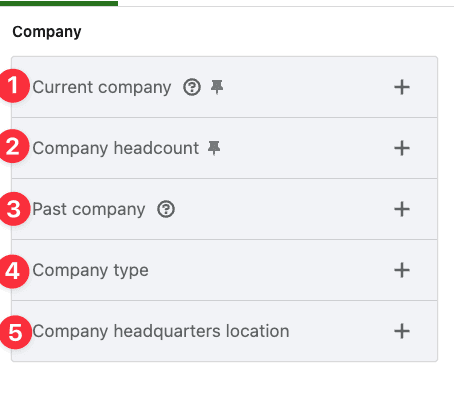Expand Company type with its plus icon
The width and height of the screenshot is (454, 393).
click(x=402, y=270)
